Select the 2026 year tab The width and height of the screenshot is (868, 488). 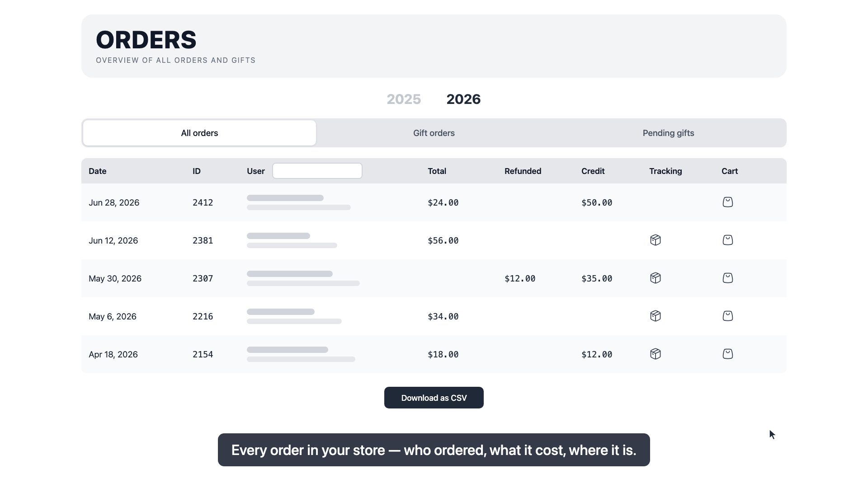coord(463,99)
